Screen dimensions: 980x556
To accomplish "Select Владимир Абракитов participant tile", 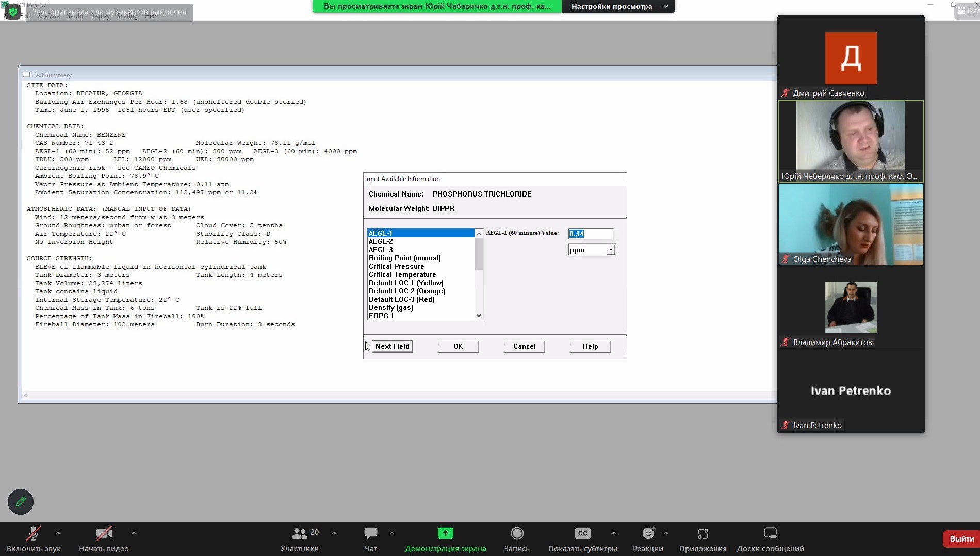I will pos(851,307).
